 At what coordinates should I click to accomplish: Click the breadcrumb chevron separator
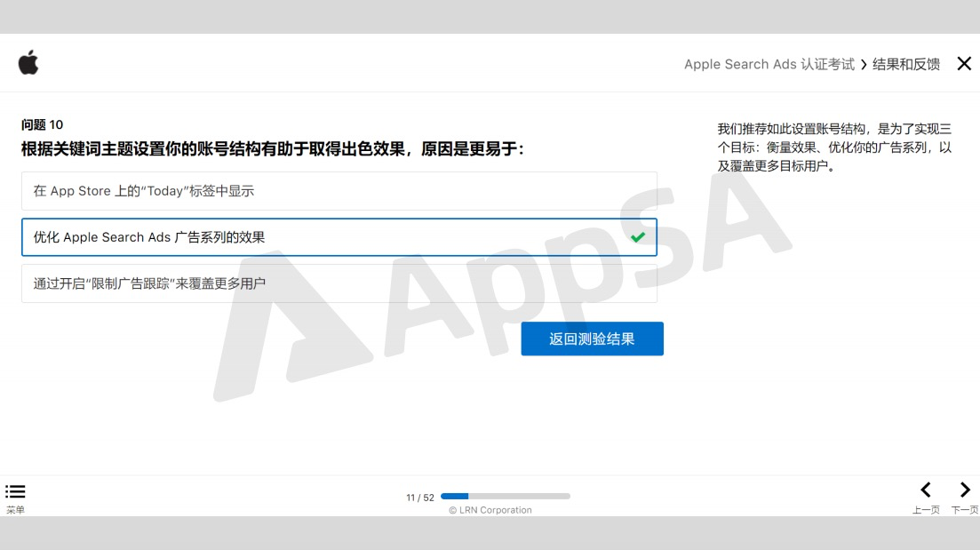(x=864, y=64)
